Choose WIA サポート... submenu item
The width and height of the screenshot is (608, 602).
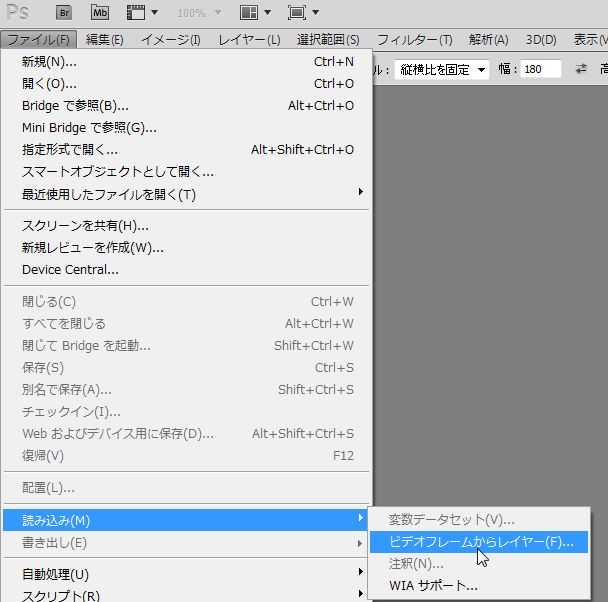479,586
